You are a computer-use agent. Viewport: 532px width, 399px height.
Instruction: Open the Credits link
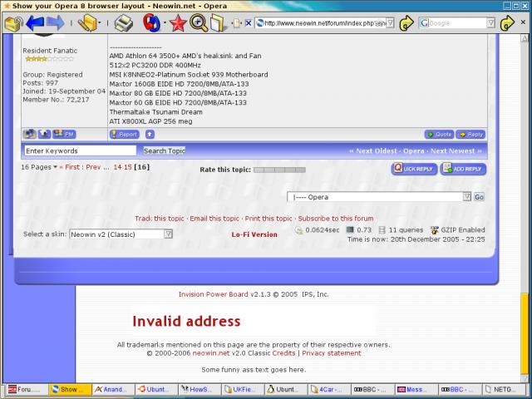[x=284, y=353]
